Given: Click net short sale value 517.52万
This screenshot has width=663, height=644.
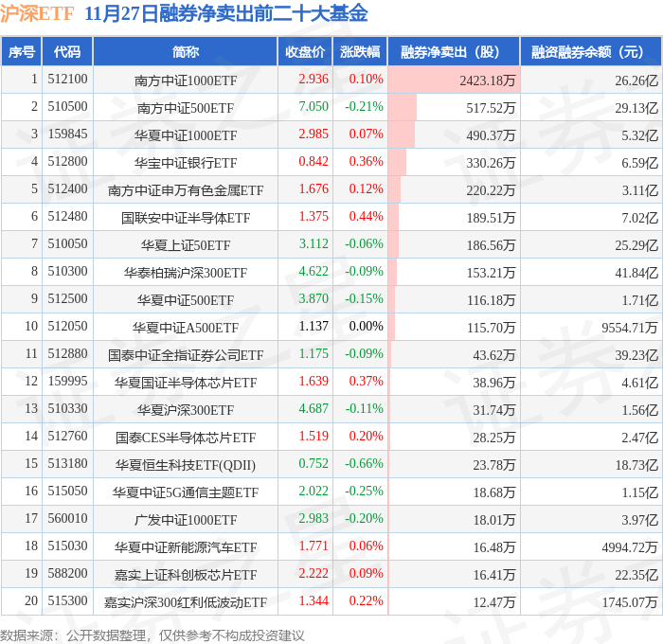Looking at the screenshot, I should pos(491,107).
